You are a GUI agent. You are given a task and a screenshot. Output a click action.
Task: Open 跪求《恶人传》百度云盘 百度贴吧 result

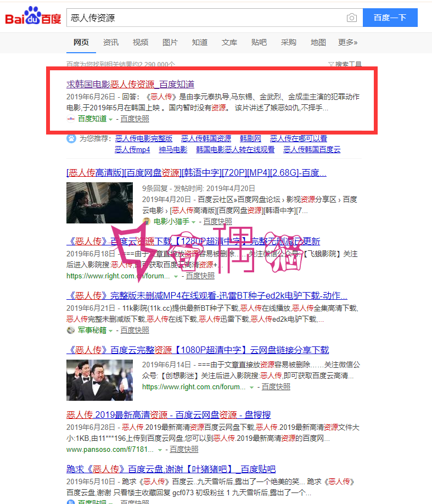171,469
